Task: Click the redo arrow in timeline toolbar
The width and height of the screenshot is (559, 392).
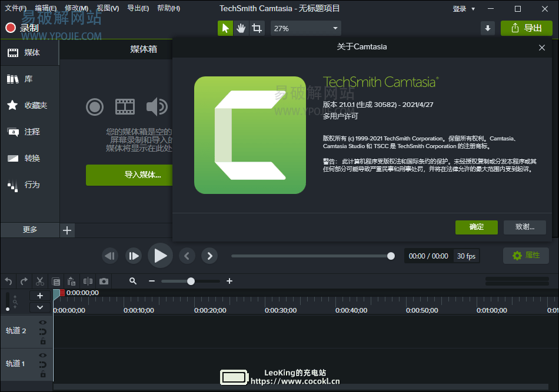Action: pos(24,282)
